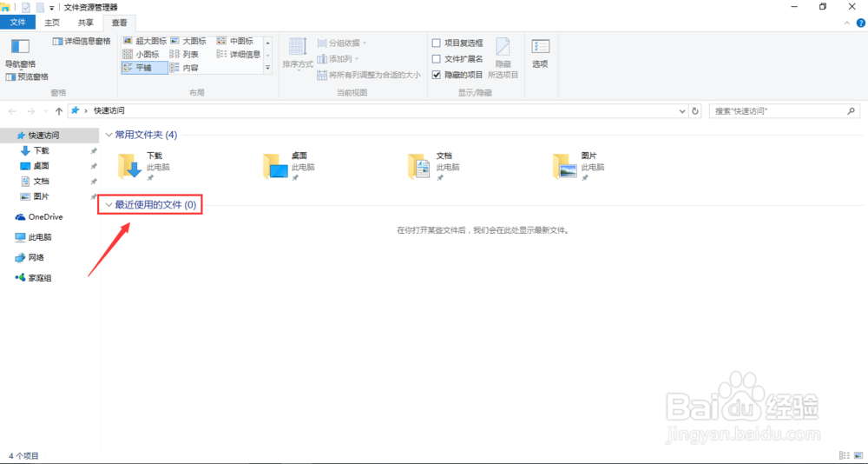Image resolution: width=868 pixels, height=464 pixels.
Task: Select the 文档 folder tile
Action: (435, 166)
